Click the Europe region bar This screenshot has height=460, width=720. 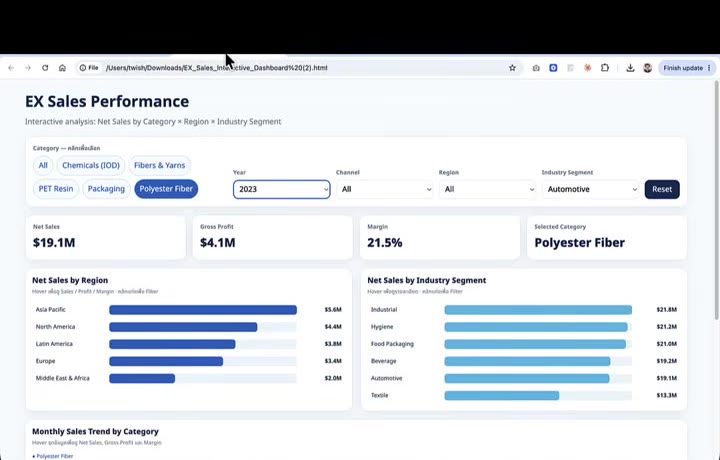166,361
